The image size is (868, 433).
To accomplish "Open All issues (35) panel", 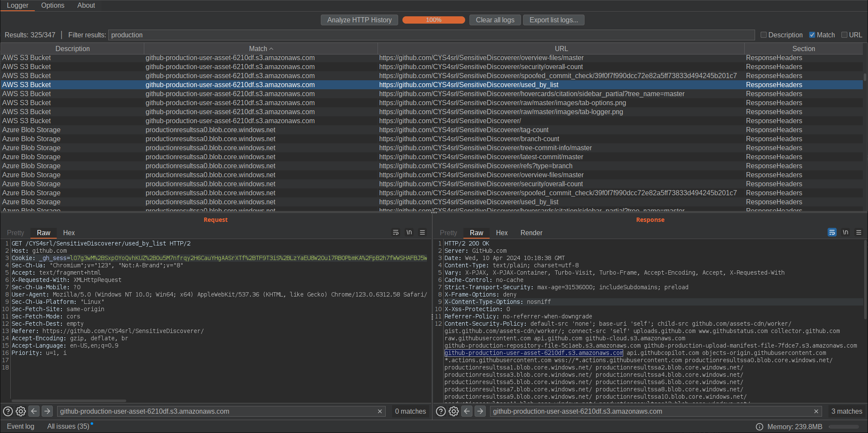I will pos(68,427).
